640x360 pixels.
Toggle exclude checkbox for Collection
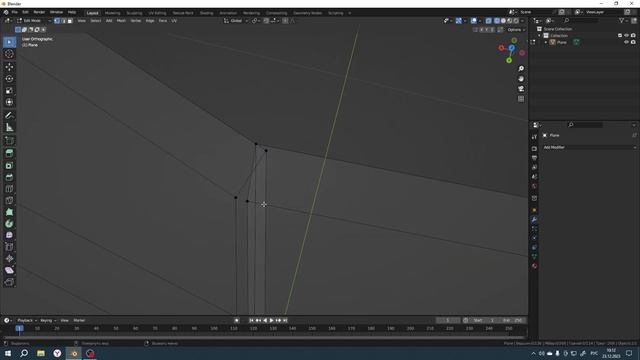pyautogui.click(x=620, y=36)
